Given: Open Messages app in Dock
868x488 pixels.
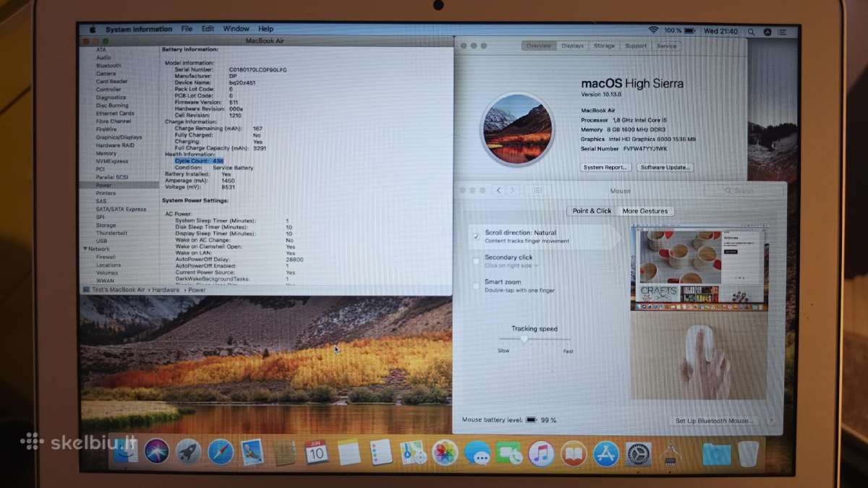Looking at the screenshot, I should coord(477,453).
